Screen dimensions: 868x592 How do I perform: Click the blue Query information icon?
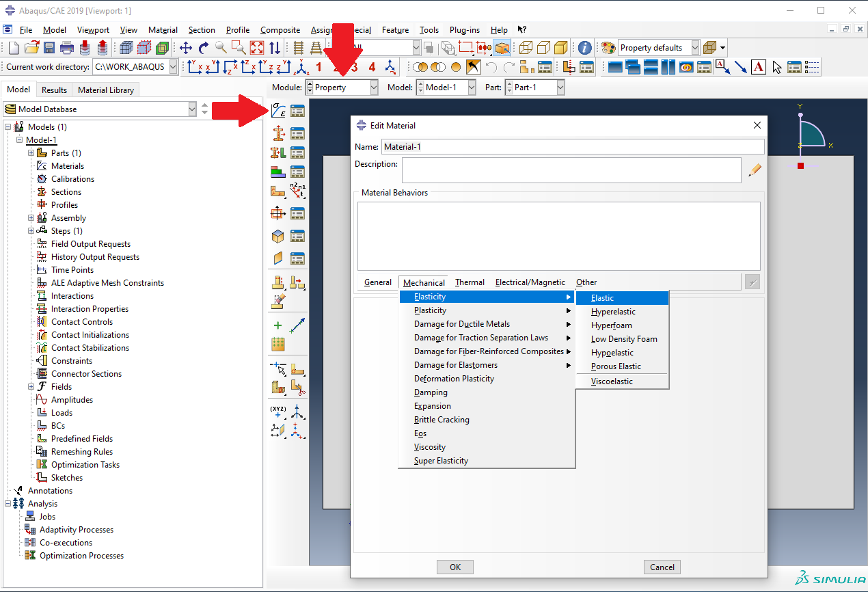coord(584,48)
